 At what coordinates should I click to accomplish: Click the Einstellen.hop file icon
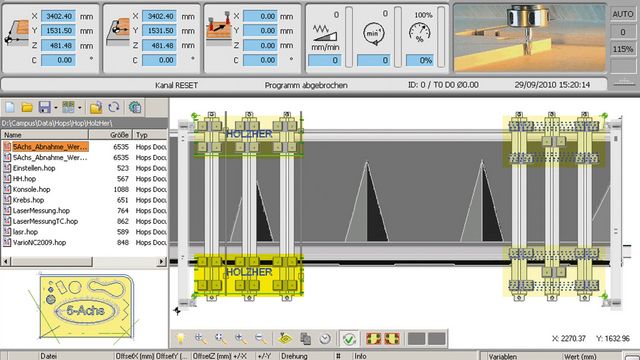pyautogui.click(x=7, y=168)
